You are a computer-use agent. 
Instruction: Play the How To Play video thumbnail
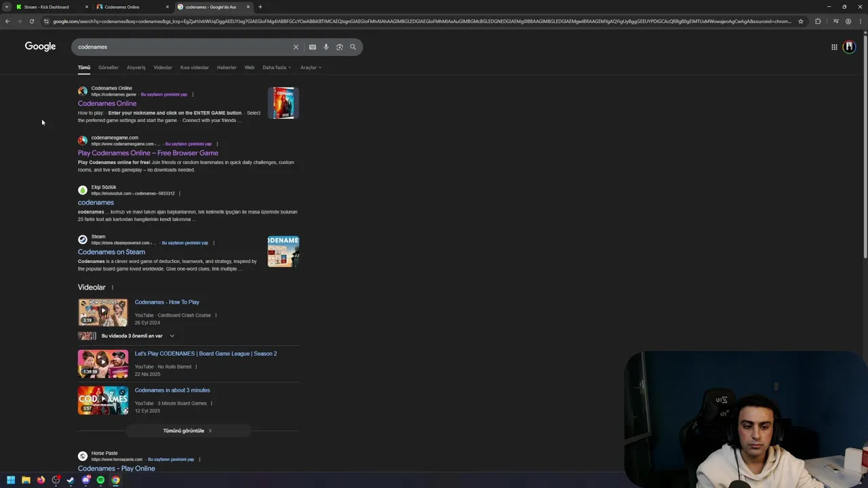[103, 312]
